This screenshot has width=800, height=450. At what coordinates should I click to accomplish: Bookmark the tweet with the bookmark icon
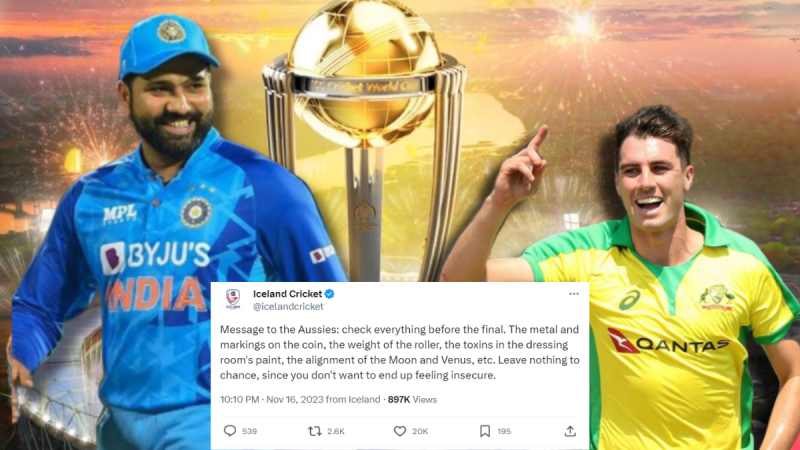click(x=485, y=431)
